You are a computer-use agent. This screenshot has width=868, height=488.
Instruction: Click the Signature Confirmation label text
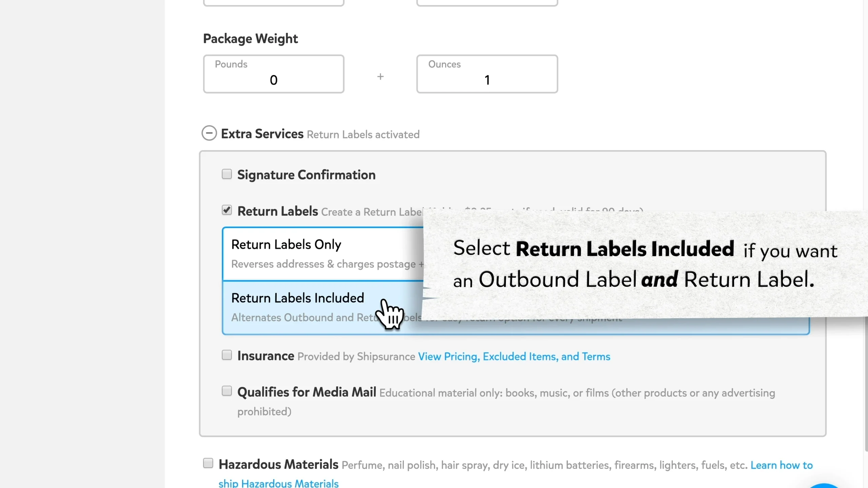tap(306, 175)
